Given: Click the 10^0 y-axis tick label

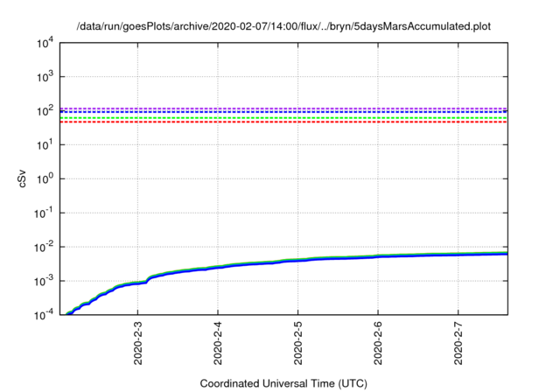Looking at the screenshot, I should click(45, 178).
